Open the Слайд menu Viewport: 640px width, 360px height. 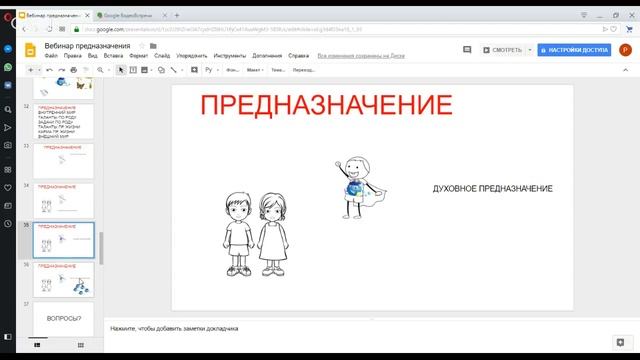162,56
